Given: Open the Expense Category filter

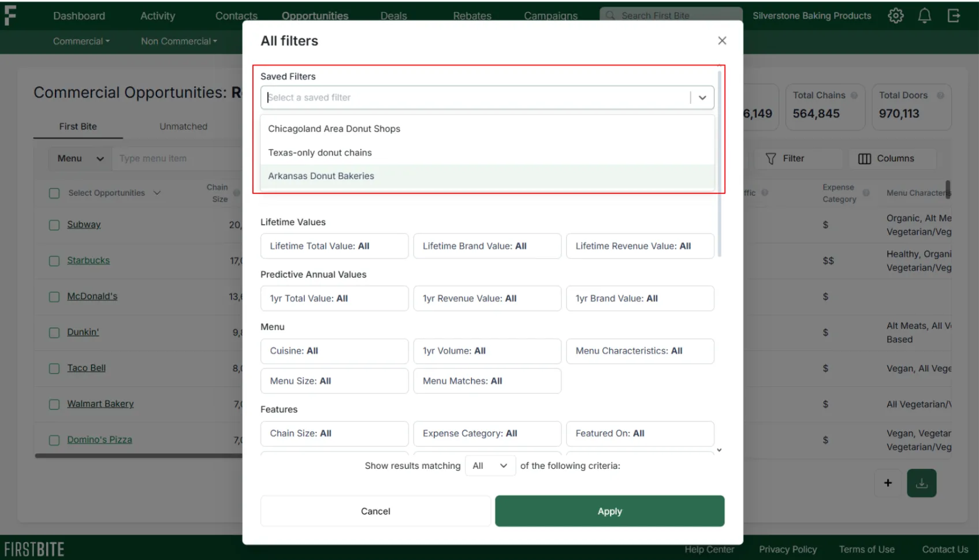Looking at the screenshot, I should (487, 434).
